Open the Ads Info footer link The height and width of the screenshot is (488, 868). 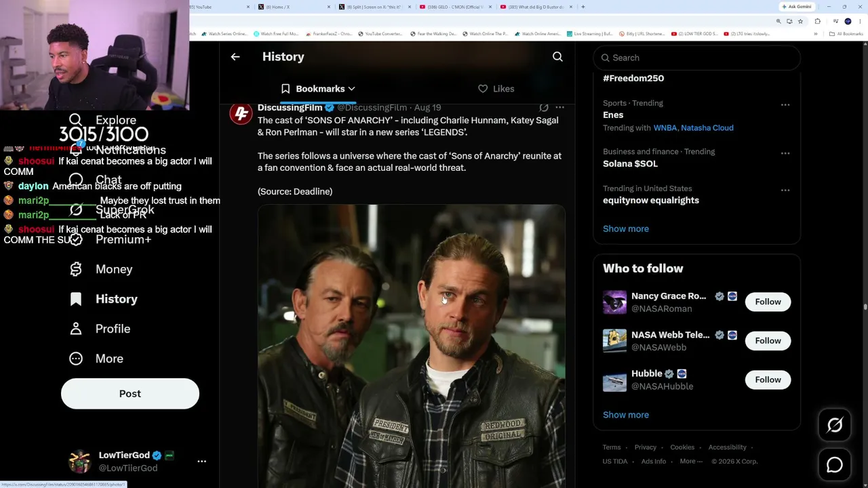654,462
